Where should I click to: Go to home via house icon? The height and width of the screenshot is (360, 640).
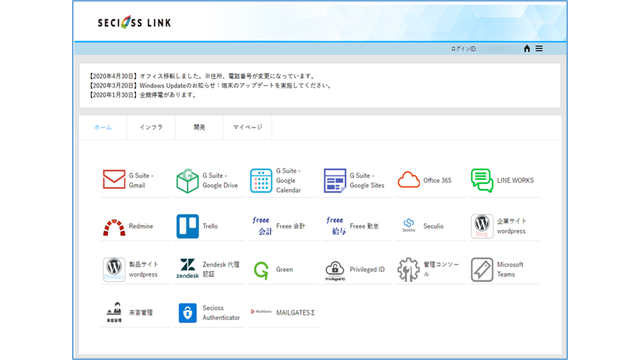coord(527,49)
